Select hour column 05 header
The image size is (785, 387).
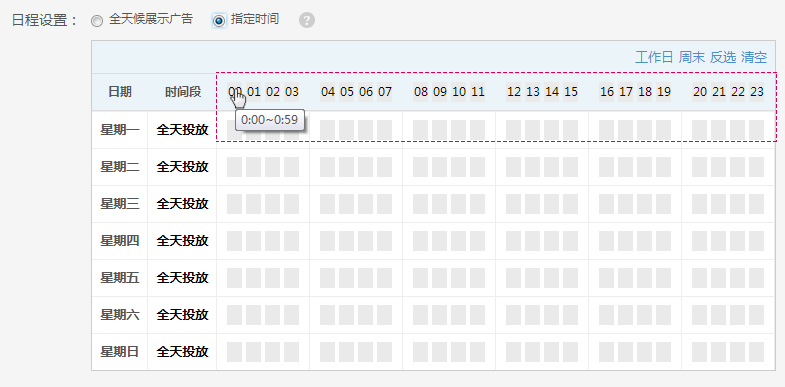tap(346, 92)
